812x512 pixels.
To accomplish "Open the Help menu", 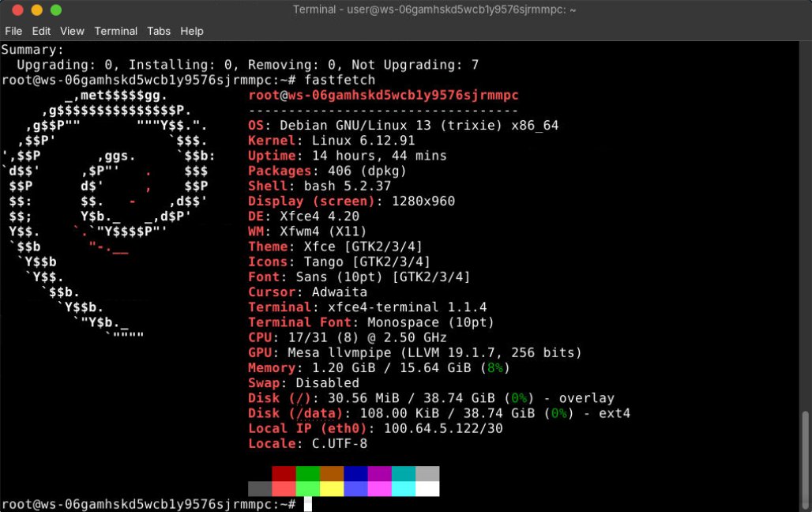I will 192,31.
